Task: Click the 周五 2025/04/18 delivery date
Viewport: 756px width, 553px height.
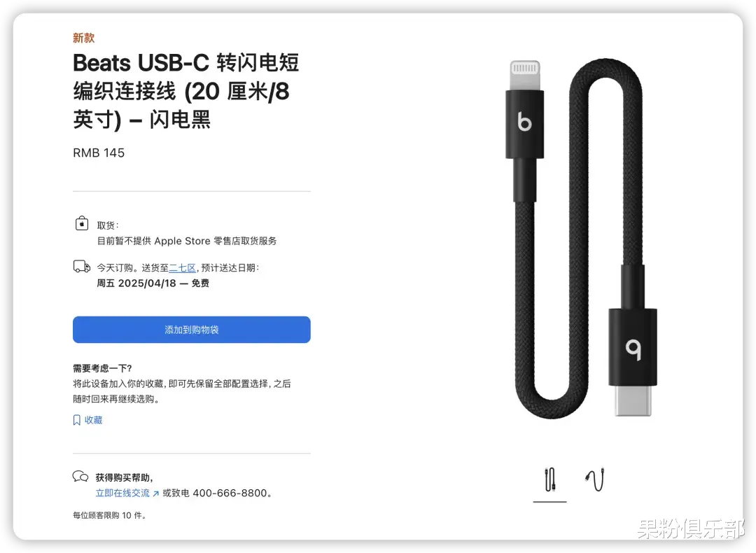Action: click(136, 283)
